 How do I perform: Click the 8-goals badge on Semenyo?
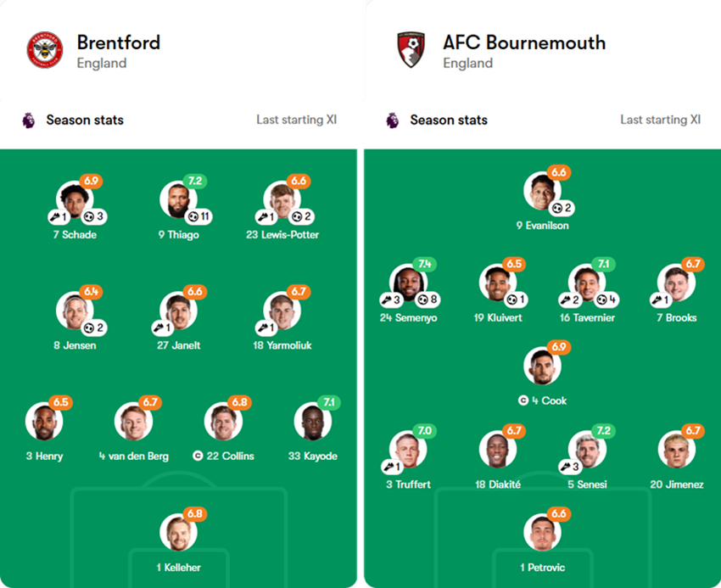(x=427, y=299)
